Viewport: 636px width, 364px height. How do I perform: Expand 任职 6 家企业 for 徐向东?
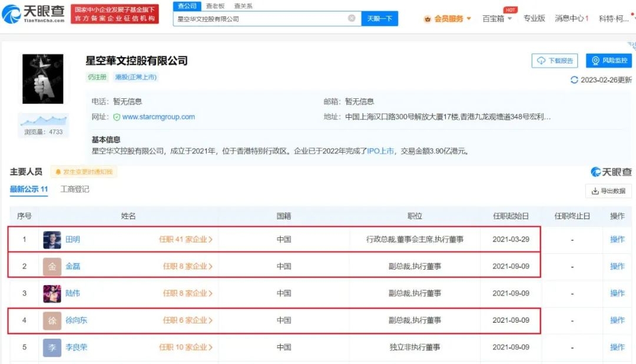click(x=188, y=320)
